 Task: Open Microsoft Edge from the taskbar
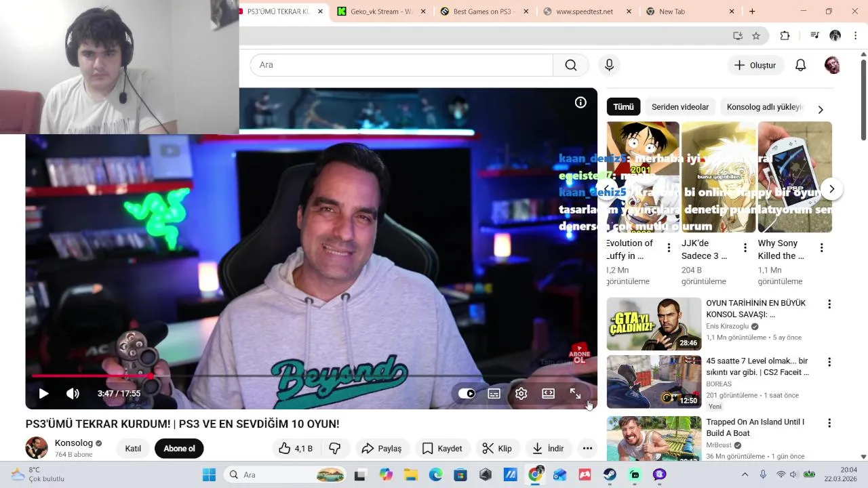pyautogui.click(x=435, y=475)
